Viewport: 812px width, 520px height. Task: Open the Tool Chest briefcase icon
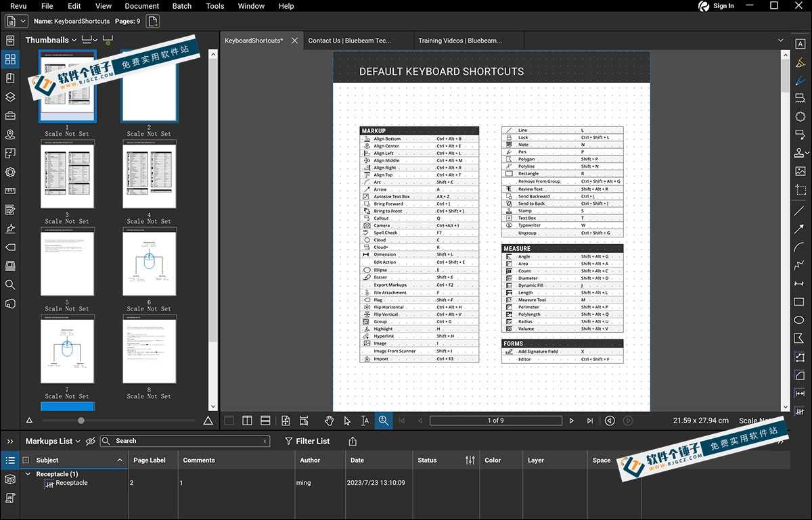point(10,116)
